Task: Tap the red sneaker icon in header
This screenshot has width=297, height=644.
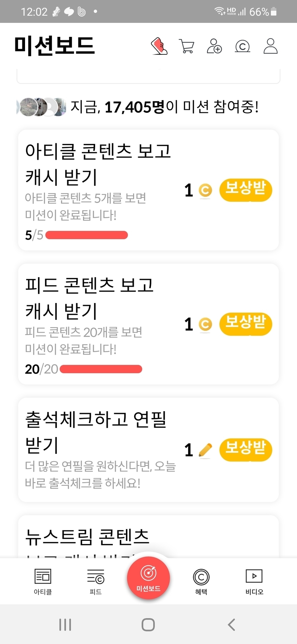Action: (159, 46)
